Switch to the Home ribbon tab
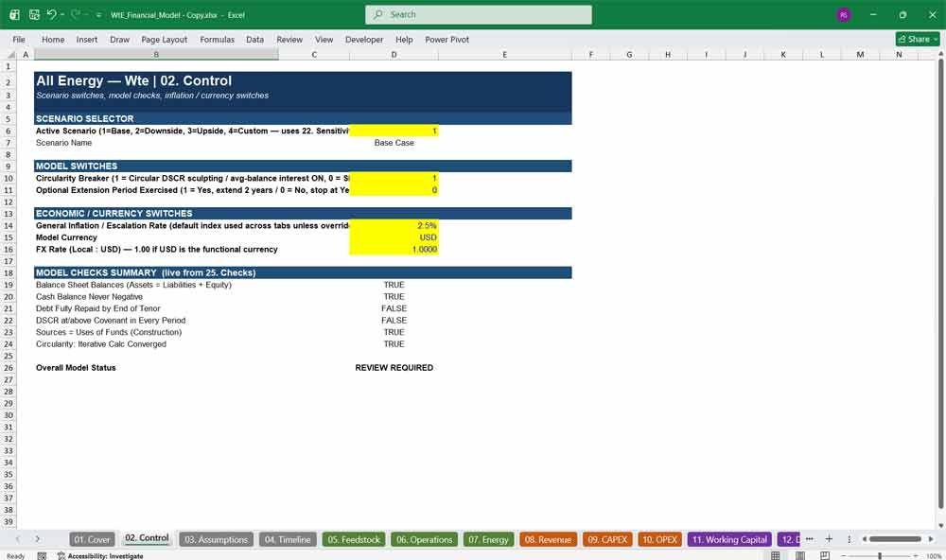Screen dimensions: 946x560 coord(53,39)
